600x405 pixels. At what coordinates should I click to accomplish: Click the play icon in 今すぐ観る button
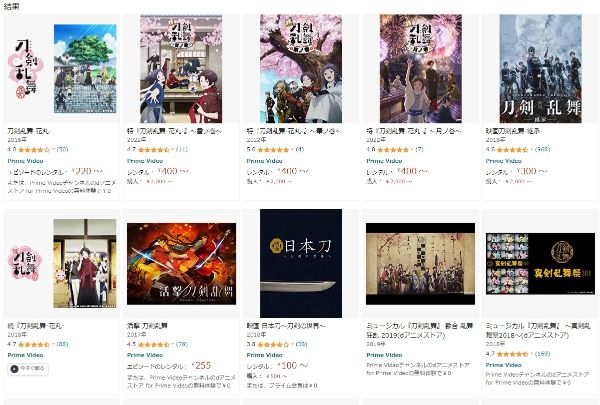point(14,369)
